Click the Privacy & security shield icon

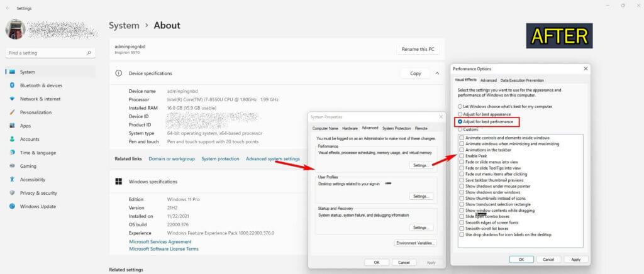tap(12, 193)
